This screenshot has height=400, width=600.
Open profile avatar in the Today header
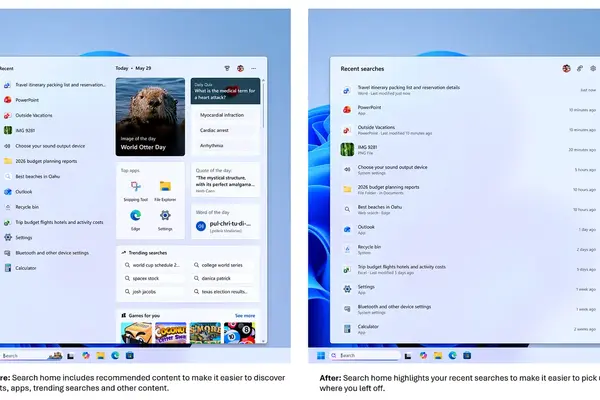(x=240, y=69)
